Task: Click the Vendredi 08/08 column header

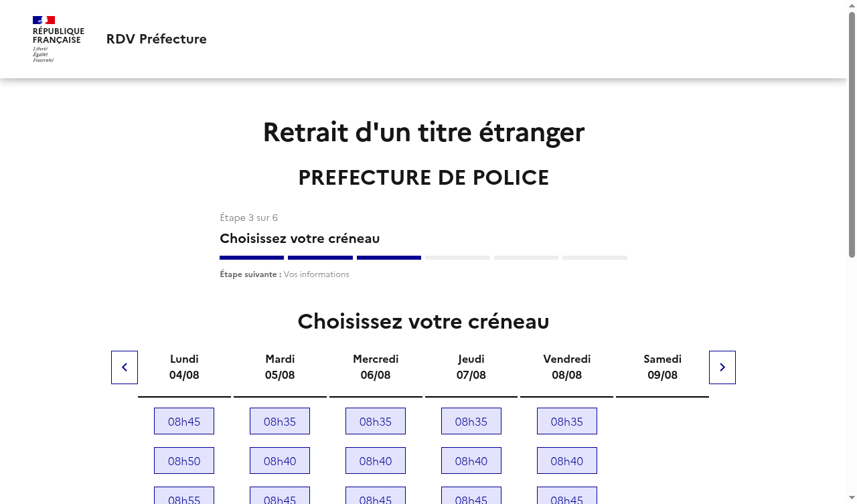Action: click(x=567, y=367)
